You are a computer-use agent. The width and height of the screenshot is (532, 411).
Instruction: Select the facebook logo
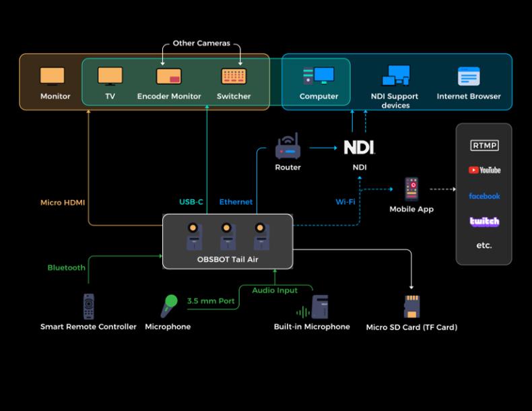click(x=484, y=196)
